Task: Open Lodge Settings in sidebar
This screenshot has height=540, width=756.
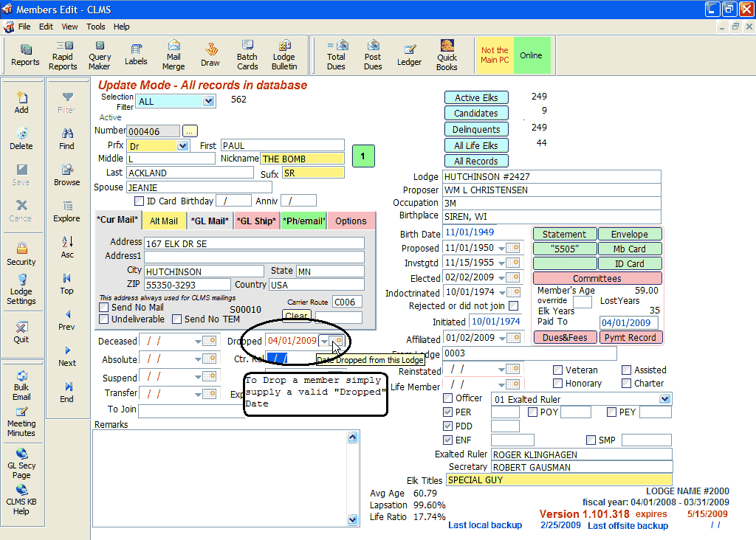Action: [x=21, y=289]
